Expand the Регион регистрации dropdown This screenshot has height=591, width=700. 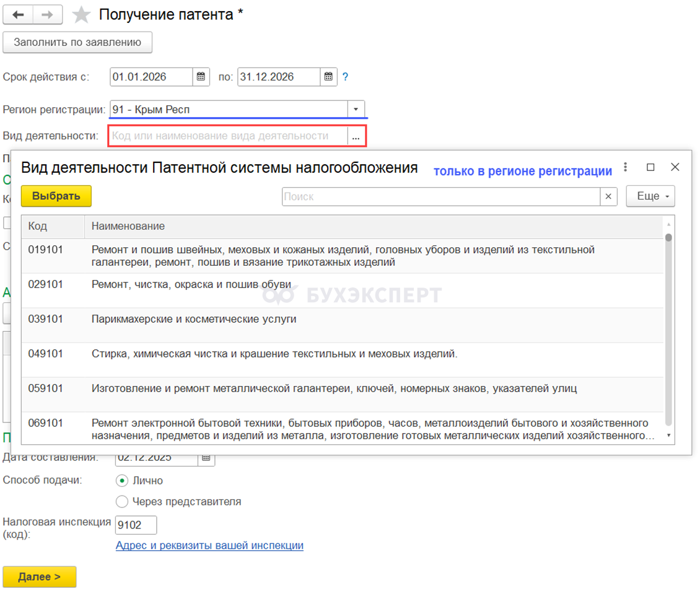click(356, 109)
